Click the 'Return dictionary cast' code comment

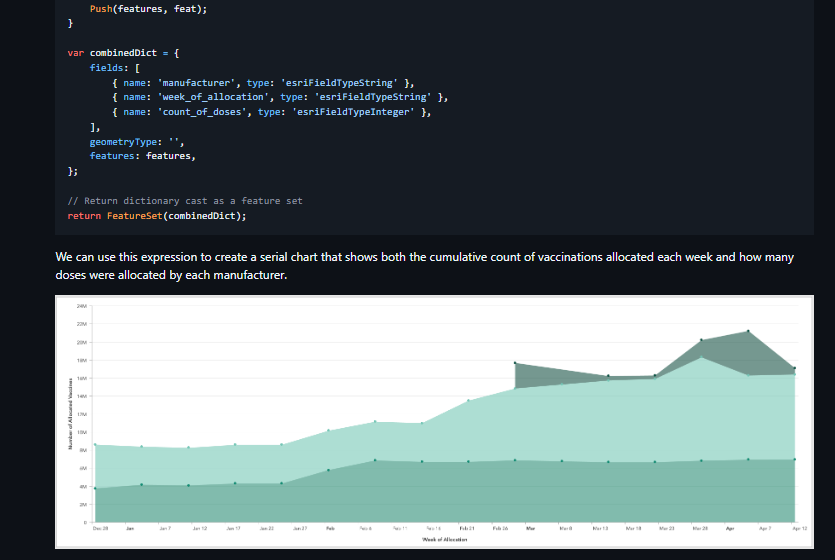185,201
